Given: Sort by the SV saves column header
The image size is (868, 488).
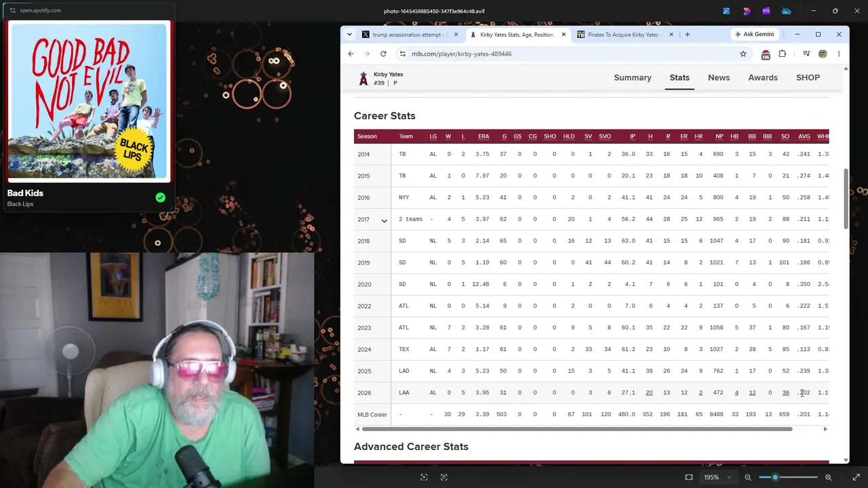Looking at the screenshot, I should [588, 136].
